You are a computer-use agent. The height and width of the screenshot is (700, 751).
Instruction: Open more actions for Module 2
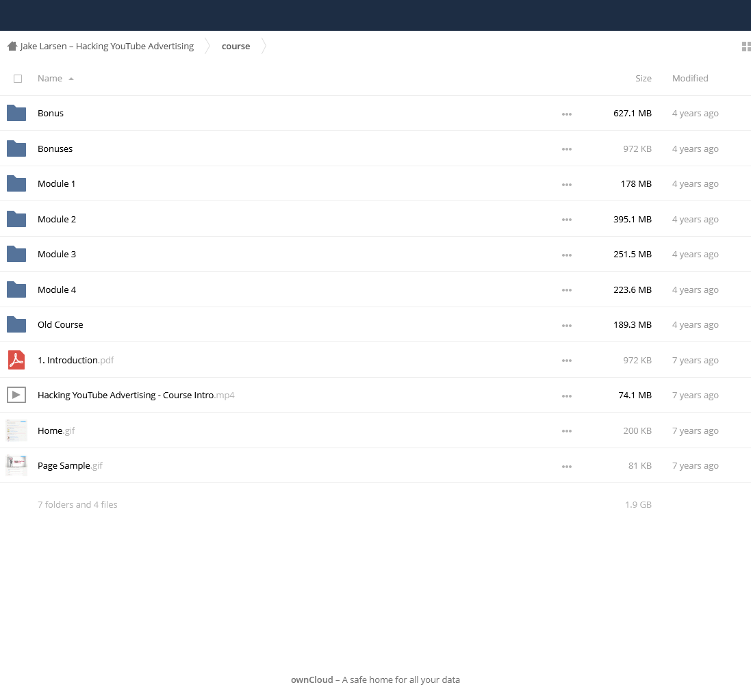click(x=567, y=219)
